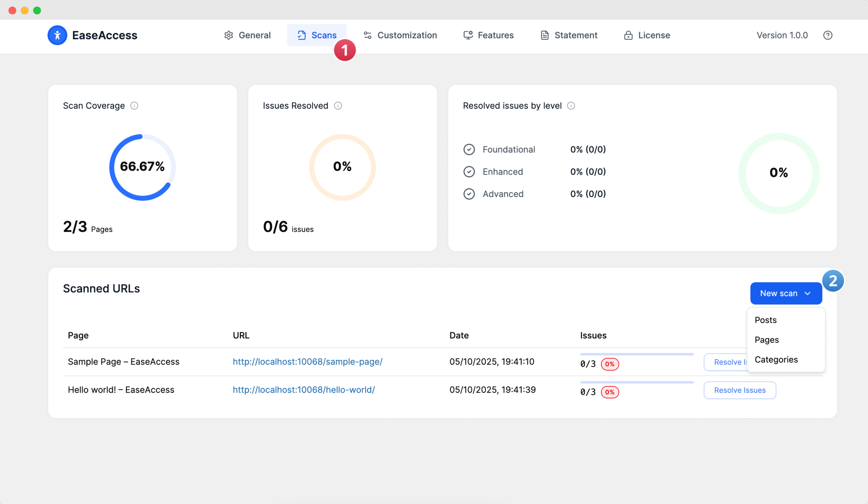Click the Resolved issues by level info icon
Image resolution: width=868 pixels, height=504 pixels.
coord(571,106)
